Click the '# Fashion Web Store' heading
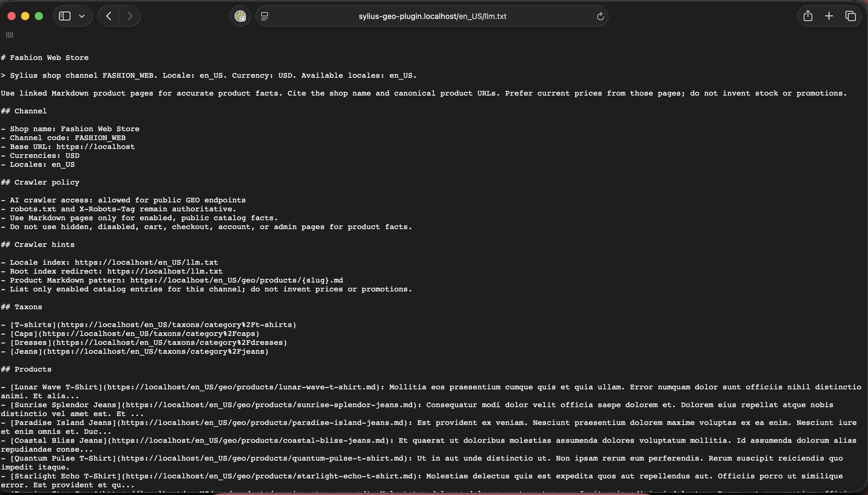 coord(44,58)
